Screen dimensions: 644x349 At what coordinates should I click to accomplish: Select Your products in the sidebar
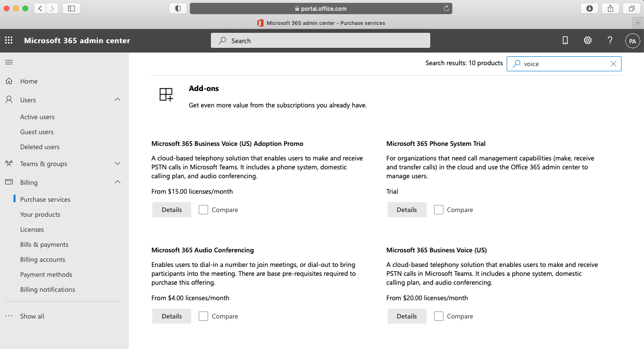tap(40, 214)
